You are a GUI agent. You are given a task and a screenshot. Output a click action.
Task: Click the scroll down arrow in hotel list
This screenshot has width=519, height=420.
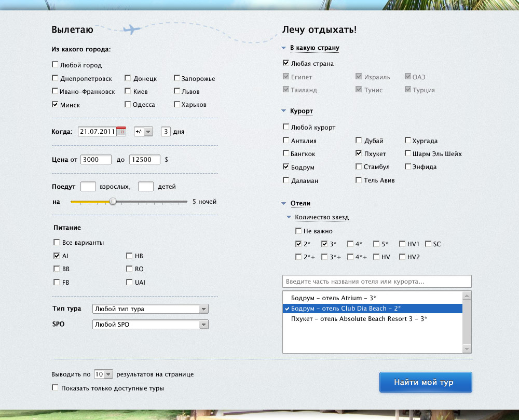[467, 348]
